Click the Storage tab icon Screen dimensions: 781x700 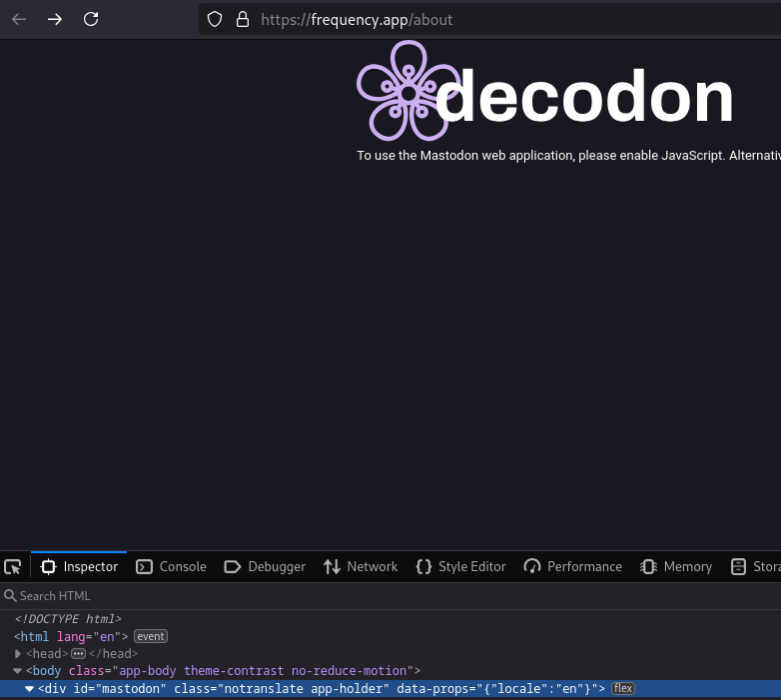[738, 566]
